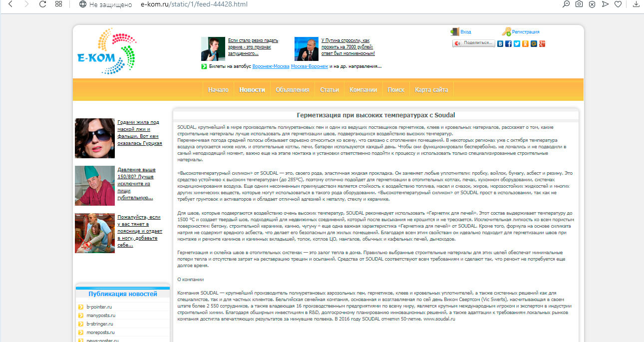The image size is (644, 342).
Task: Open browser downloads icon
Action: pos(636,4)
